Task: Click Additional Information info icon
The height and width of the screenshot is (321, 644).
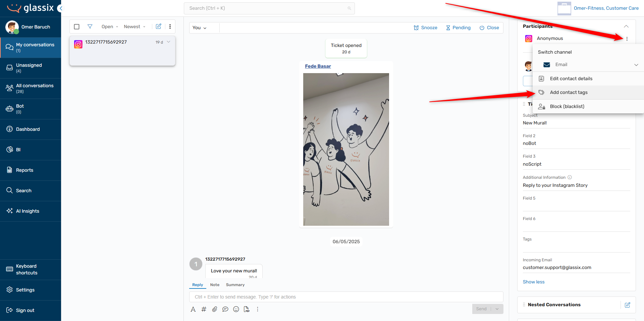Action: tap(570, 177)
